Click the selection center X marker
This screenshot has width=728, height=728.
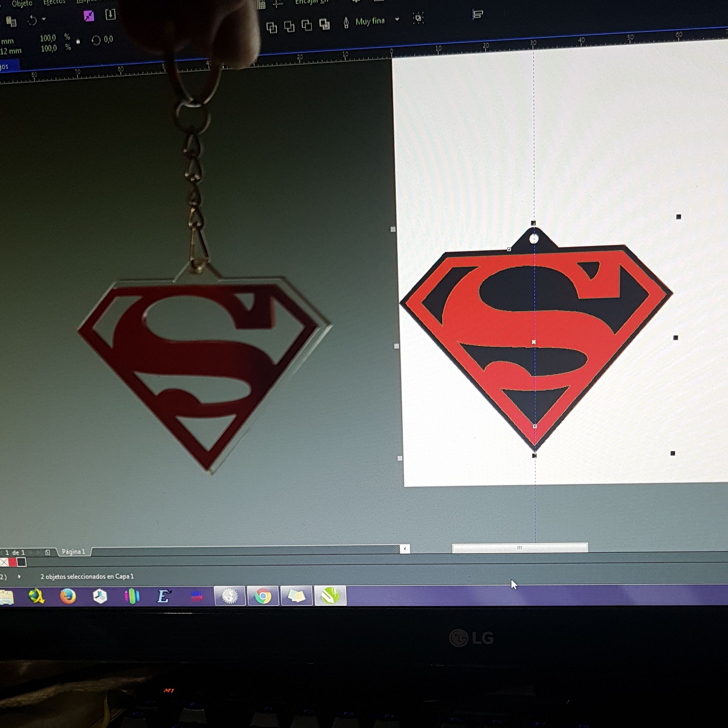pos(533,342)
